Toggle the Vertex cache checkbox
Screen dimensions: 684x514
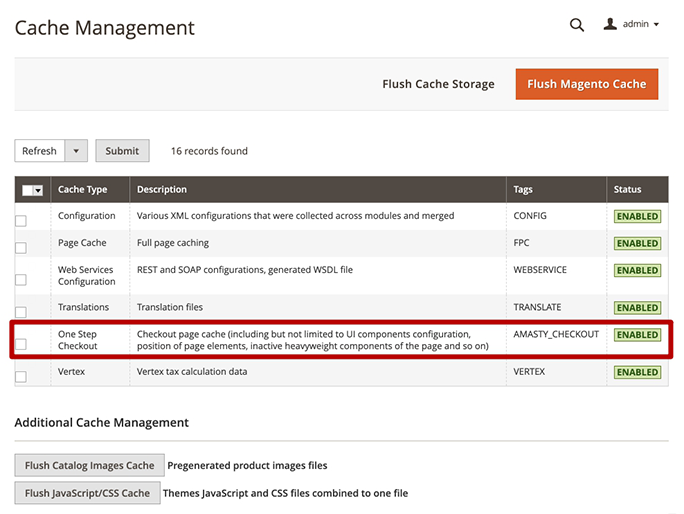(21, 377)
